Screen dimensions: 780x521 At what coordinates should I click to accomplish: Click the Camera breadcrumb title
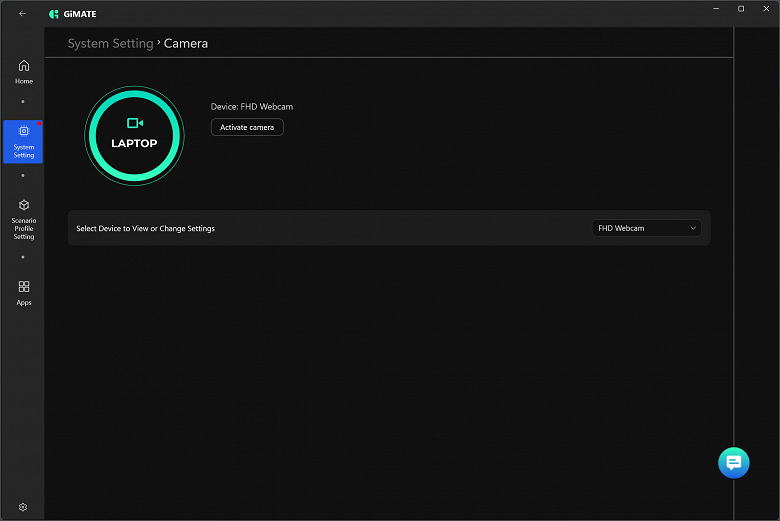point(186,43)
